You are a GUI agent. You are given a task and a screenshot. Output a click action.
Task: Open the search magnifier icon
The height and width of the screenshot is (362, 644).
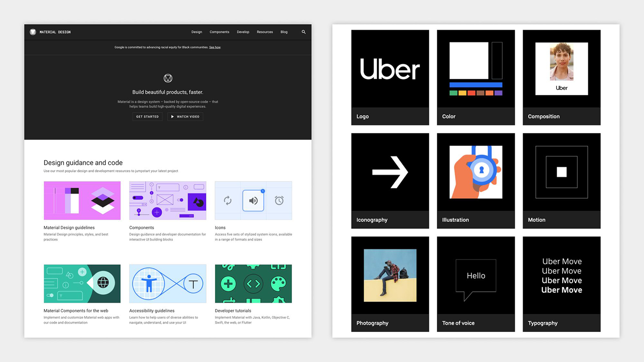coord(304,32)
